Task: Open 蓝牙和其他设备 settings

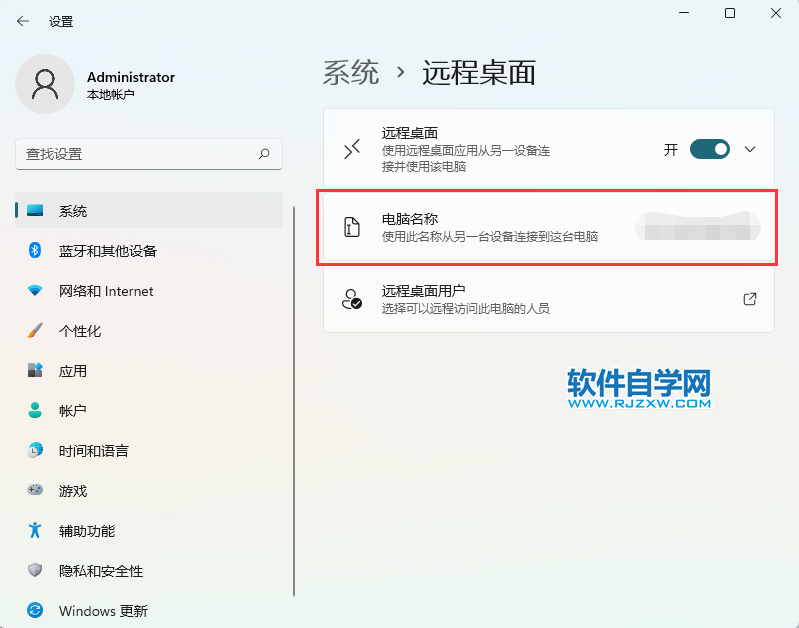Action: [149, 250]
